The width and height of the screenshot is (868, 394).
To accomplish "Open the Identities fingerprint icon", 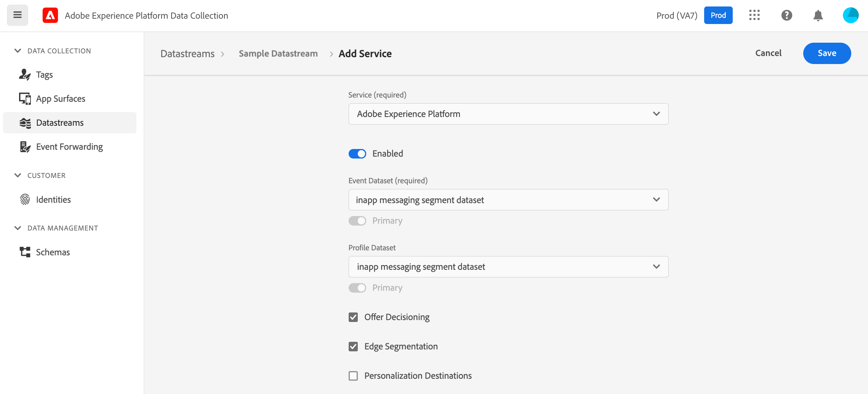I will (25, 199).
